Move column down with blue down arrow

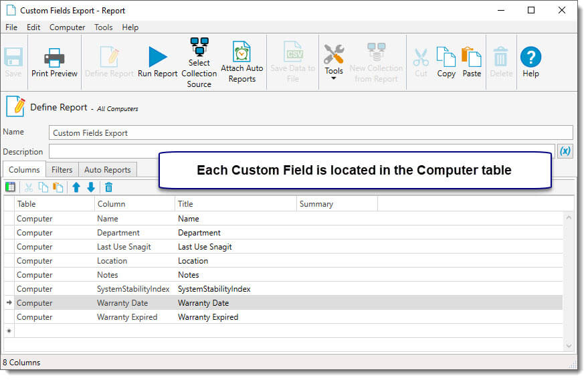(91, 187)
